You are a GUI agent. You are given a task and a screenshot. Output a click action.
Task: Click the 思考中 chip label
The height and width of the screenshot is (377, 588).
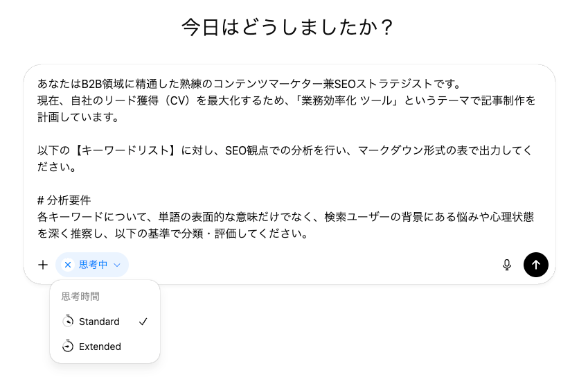pos(93,265)
